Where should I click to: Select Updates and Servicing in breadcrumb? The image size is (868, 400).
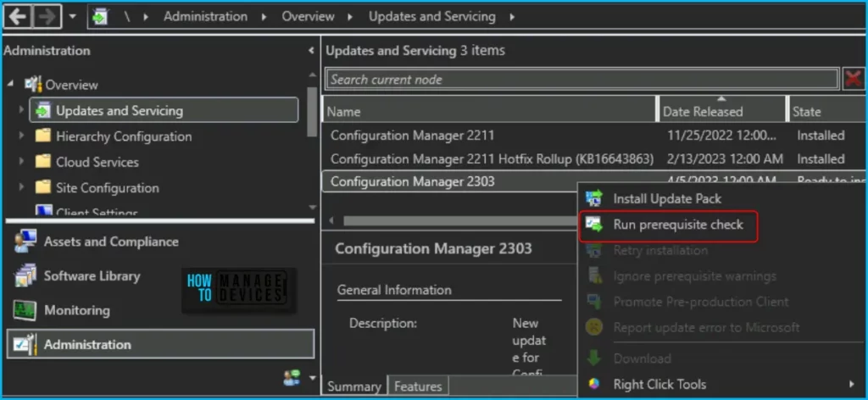tap(431, 17)
